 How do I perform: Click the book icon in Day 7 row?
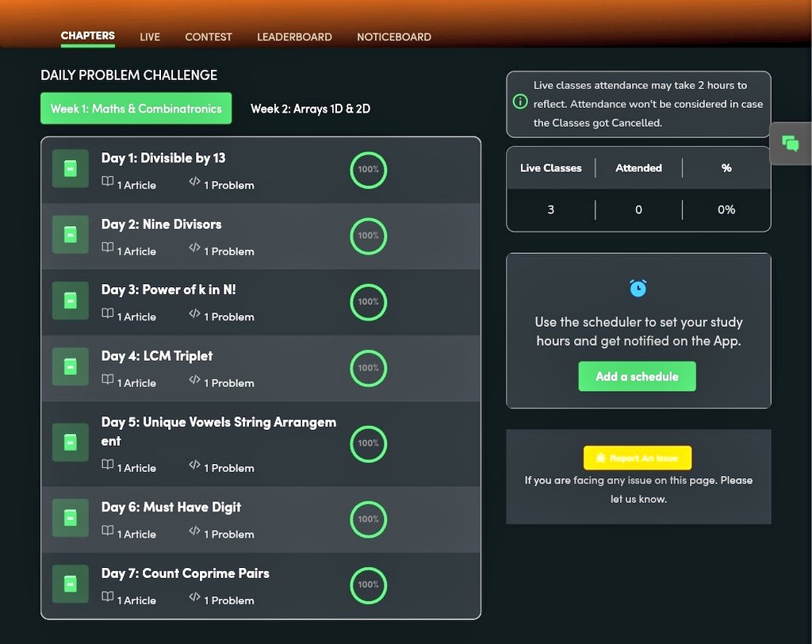click(x=108, y=596)
